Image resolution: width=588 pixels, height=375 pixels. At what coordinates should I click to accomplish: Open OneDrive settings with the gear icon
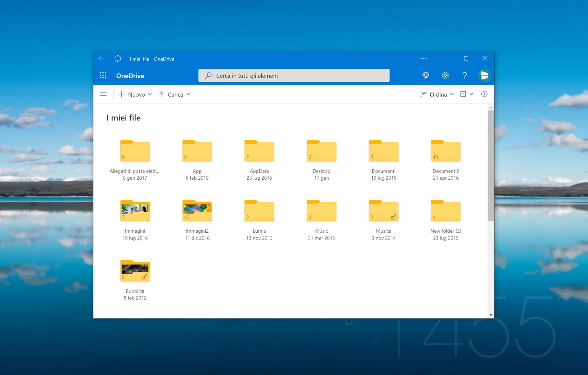pos(445,75)
